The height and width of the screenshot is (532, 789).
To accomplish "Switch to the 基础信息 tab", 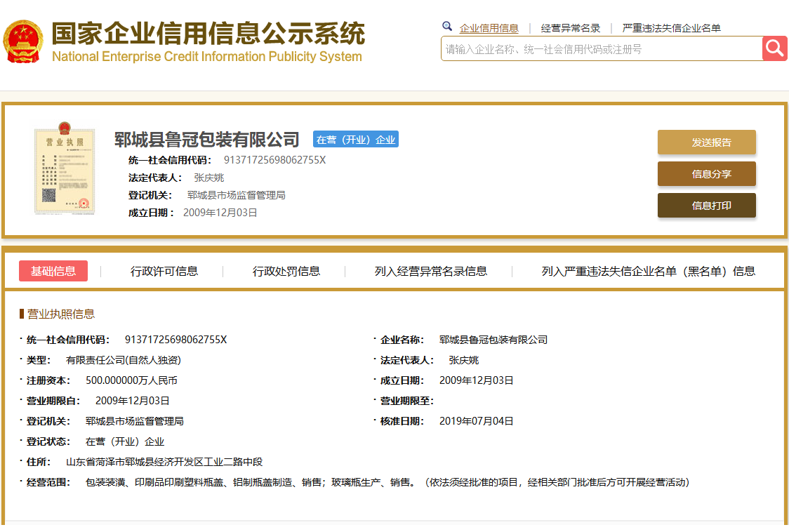I will pyautogui.click(x=53, y=271).
